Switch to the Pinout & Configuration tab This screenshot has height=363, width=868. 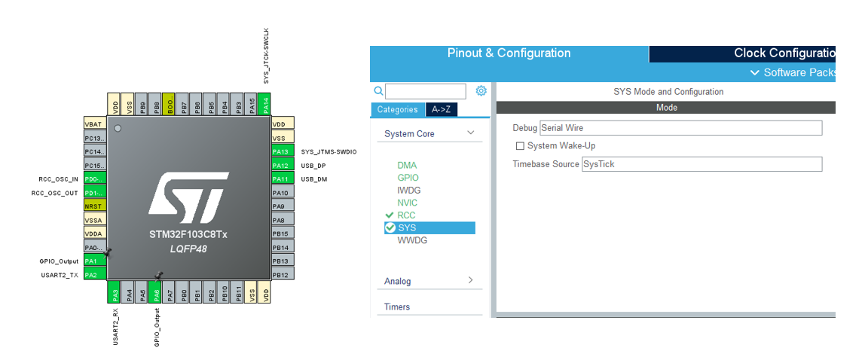click(509, 53)
